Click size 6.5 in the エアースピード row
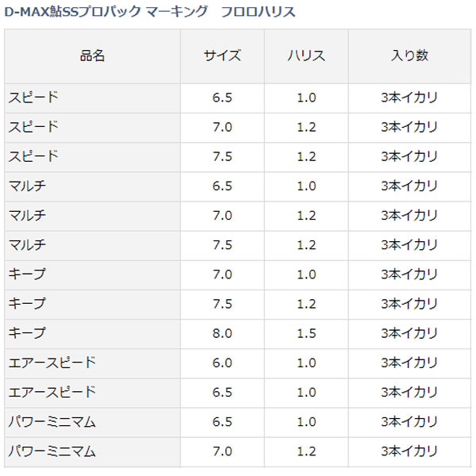Screen dimensions: 476x476 click(x=222, y=392)
